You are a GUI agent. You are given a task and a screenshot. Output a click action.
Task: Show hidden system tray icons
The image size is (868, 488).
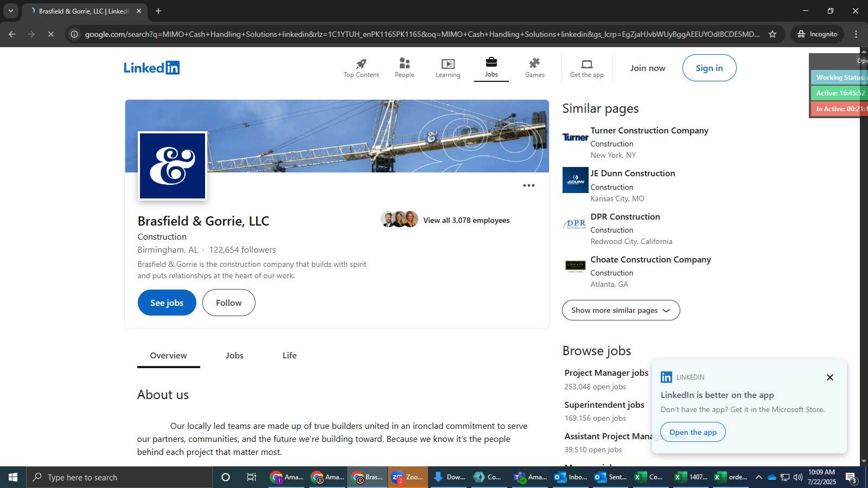758,477
